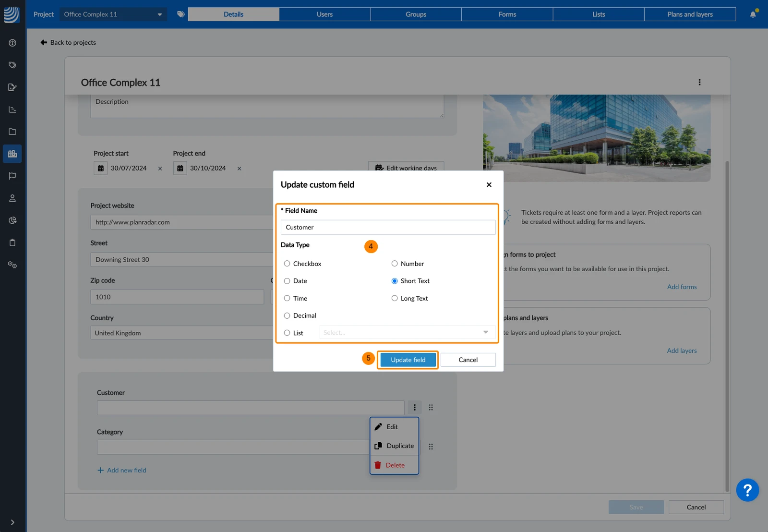Screen dimensions: 768x532
Task: Click the Update field button
Action: [408, 360]
